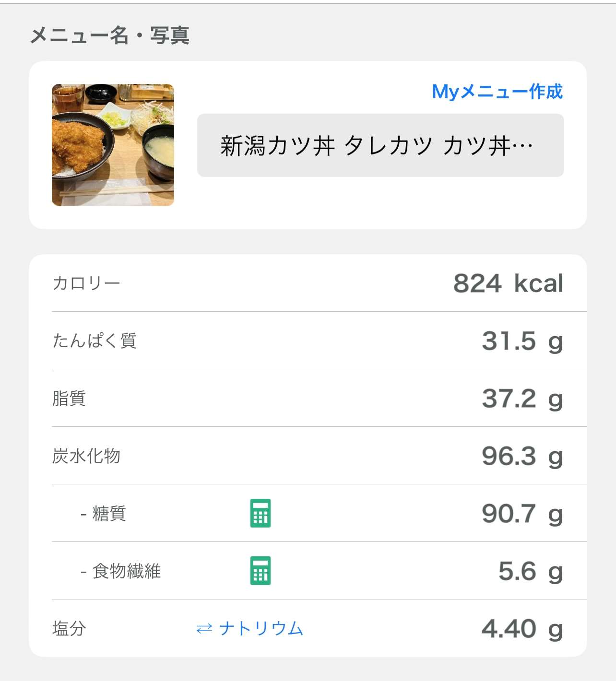Screen dimensions: 616x681
Task: Tap the メニュー名・写真 section heading
Action: 110,35
